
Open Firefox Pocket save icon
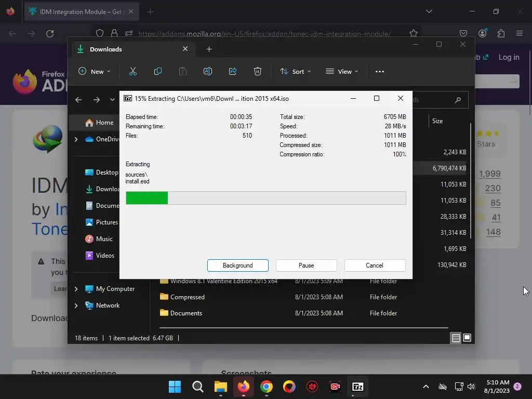click(463, 33)
